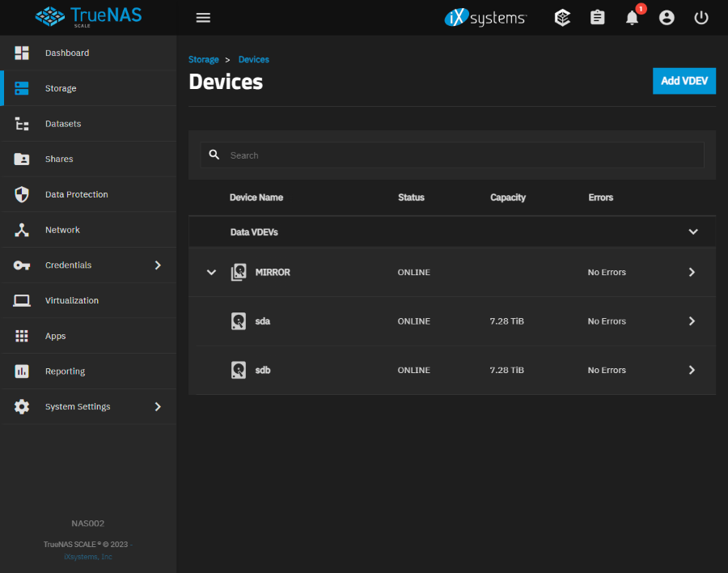This screenshot has width=728, height=573.
Task: Open details arrow for sda row
Action: point(692,321)
